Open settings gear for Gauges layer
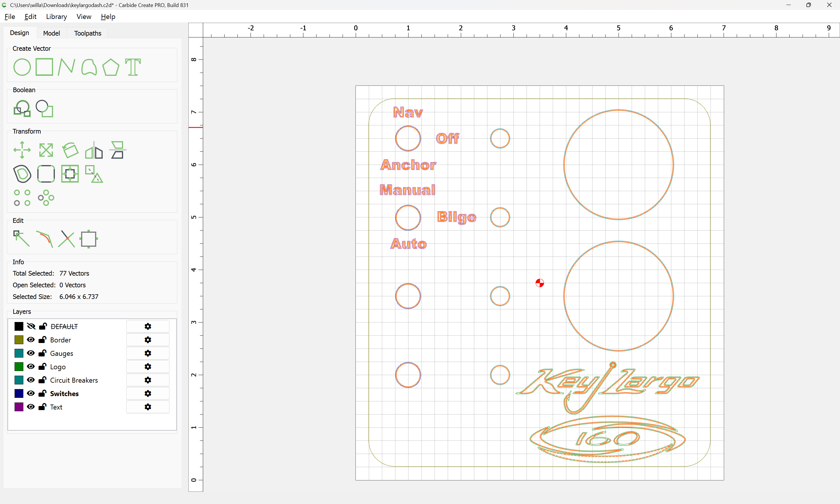840x504 pixels. pyautogui.click(x=148, y=353)
